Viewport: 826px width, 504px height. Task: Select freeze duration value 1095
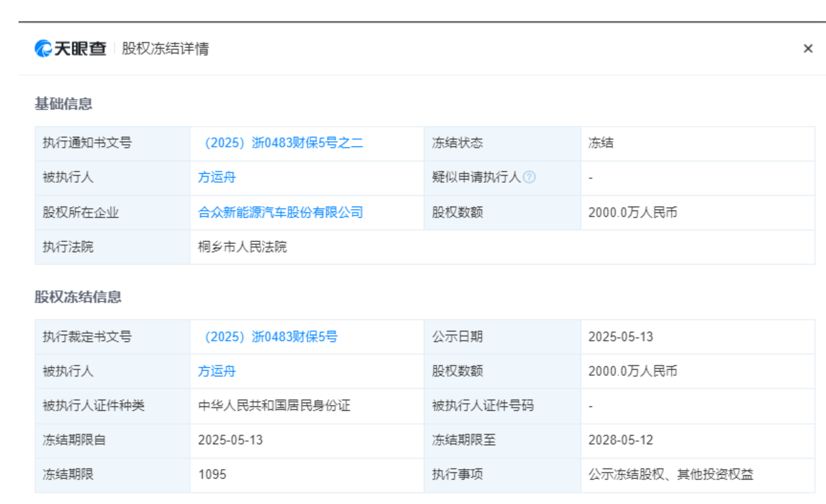coord(212,474)
